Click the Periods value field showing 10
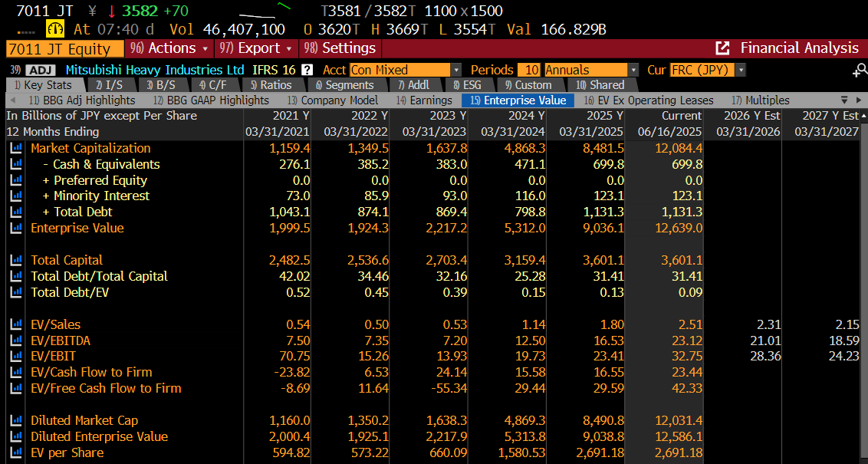The height and width of the screenshot is (464, 868). pos(529,71)
